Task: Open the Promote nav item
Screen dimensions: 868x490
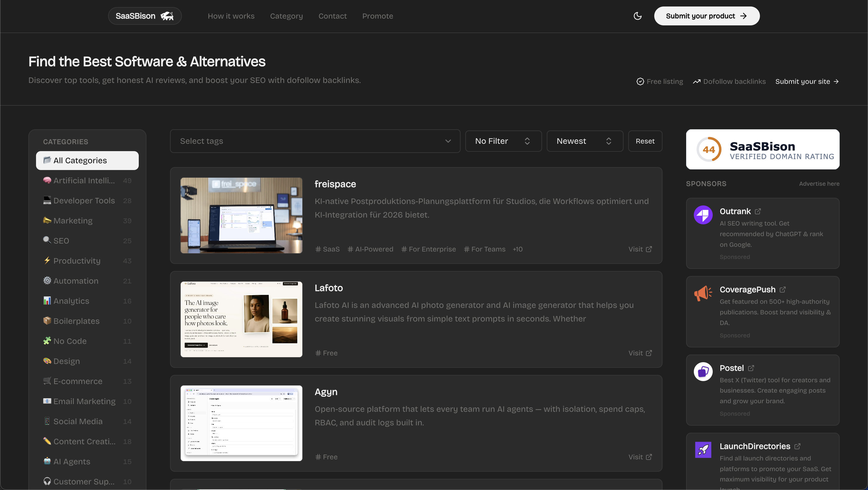Action: tap(378, 16)
